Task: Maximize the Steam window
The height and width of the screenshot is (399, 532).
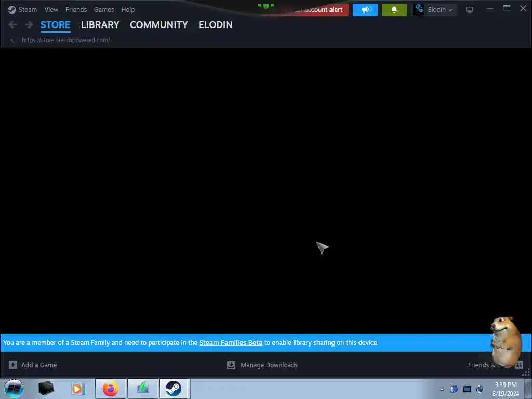Action: point(507,8)
